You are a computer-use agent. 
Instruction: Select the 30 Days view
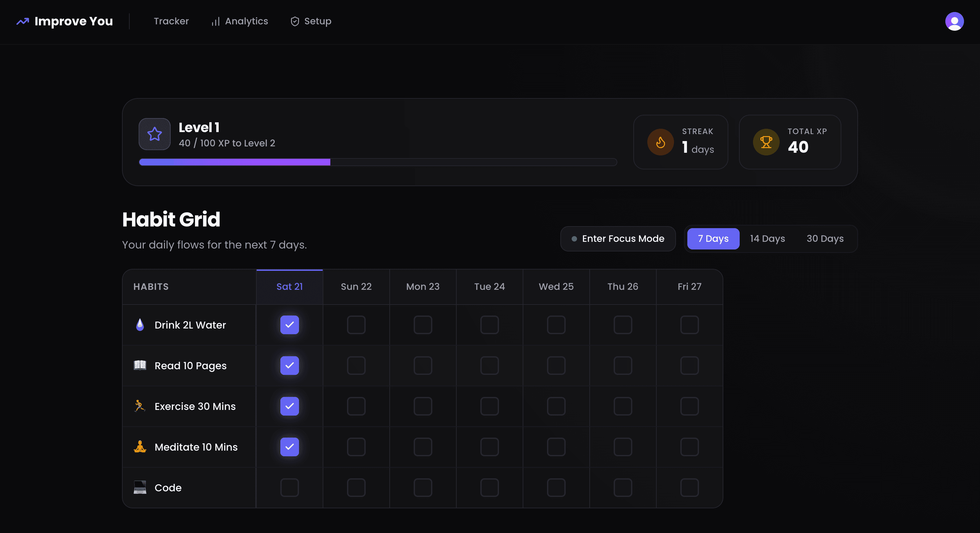click(825, 239)
